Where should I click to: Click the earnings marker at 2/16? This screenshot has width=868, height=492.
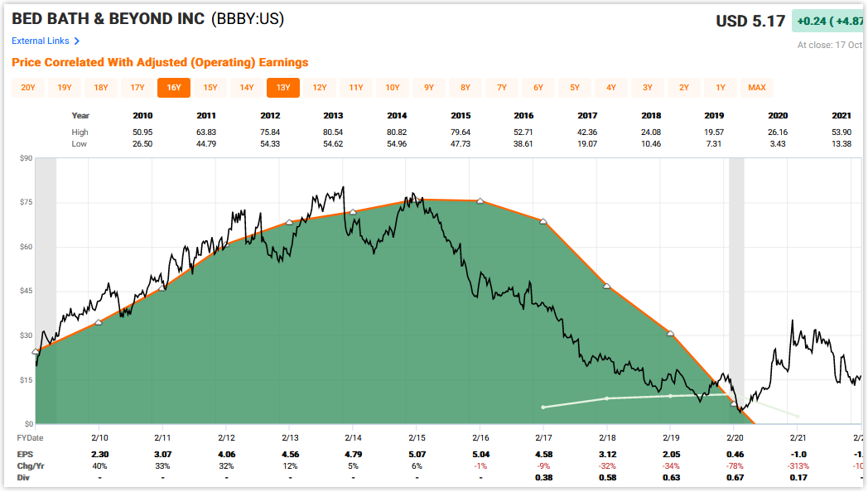point(480,200)
